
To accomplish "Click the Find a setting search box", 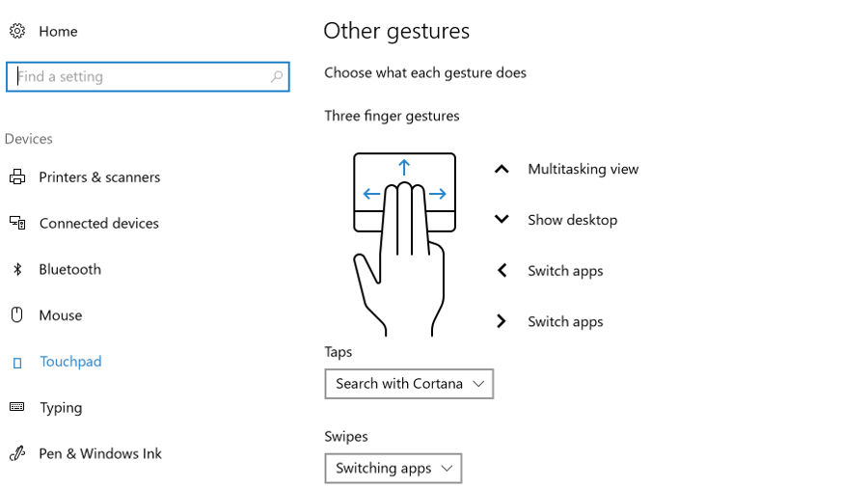I will 140,77.
